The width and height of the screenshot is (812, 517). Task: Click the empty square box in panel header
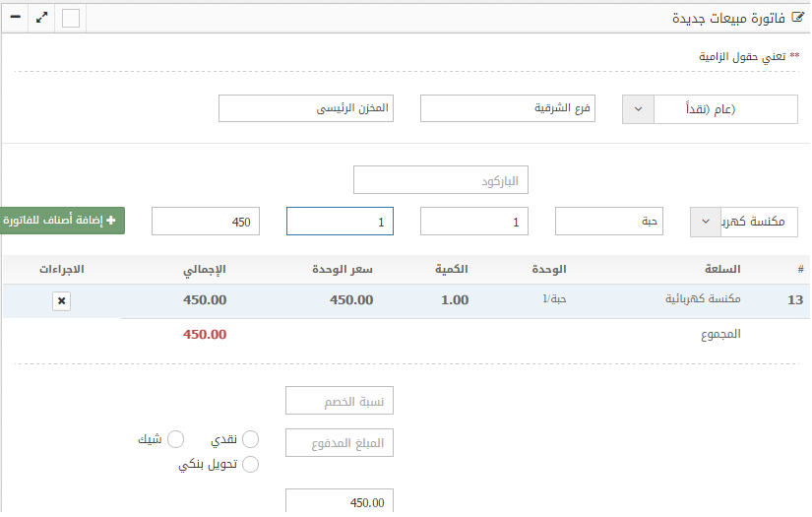pyautogui.click(x=71, y=19)
